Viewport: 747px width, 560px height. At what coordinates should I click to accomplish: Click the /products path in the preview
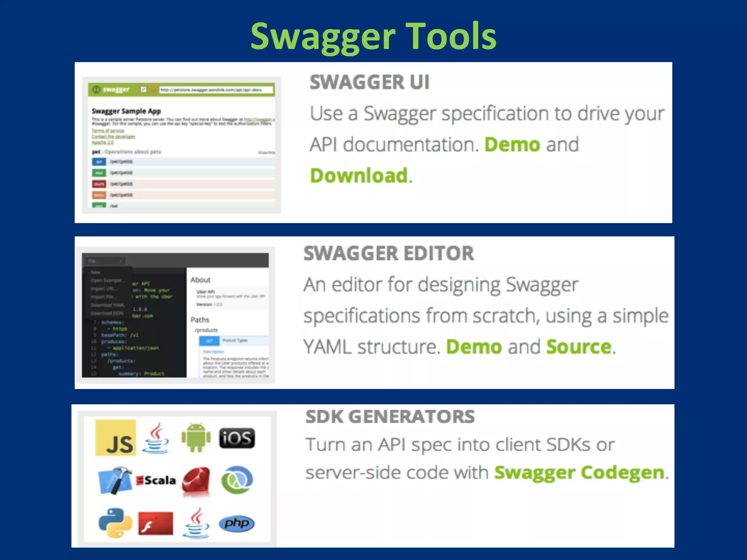(206, 330)
